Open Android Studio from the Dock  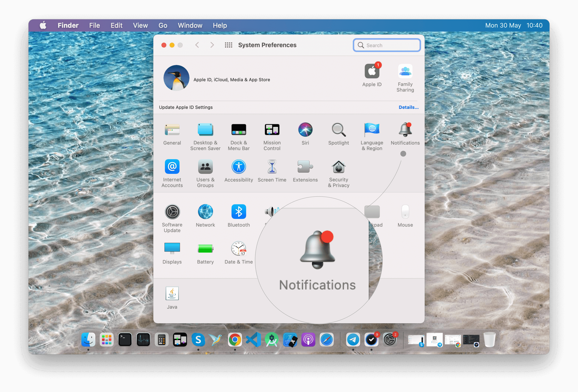tap(272, 340)
